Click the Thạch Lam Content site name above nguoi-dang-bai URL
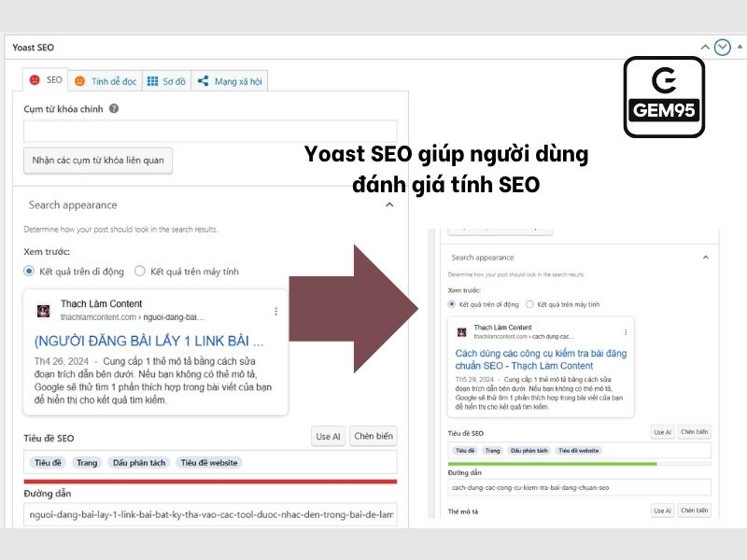 tap(102, 304)
